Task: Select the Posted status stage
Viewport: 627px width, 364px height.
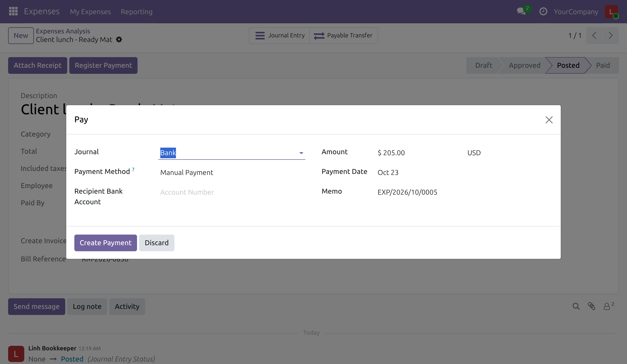Action: (568, 65)
